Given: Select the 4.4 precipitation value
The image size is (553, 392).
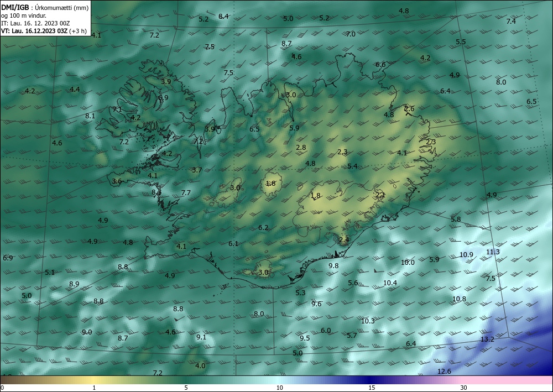Looking at the screenshot, I should [x=75, y=90].
